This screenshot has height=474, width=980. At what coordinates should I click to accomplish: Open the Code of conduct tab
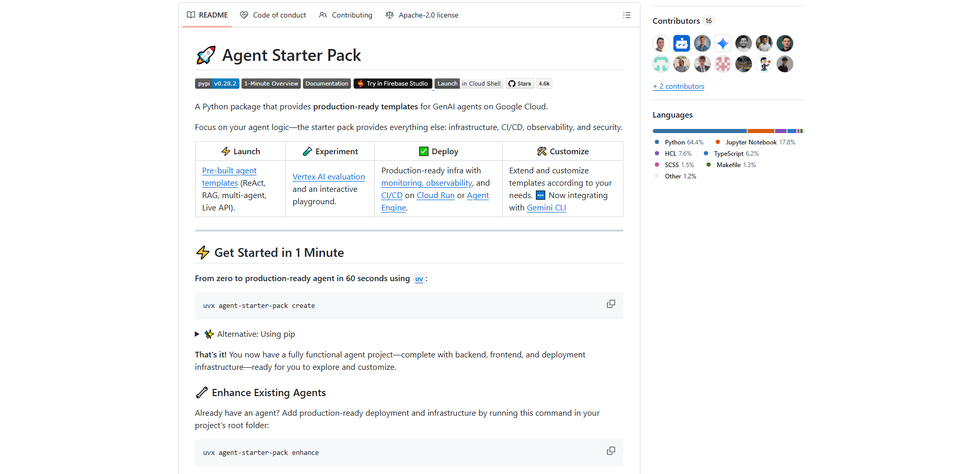pos(273,15)
